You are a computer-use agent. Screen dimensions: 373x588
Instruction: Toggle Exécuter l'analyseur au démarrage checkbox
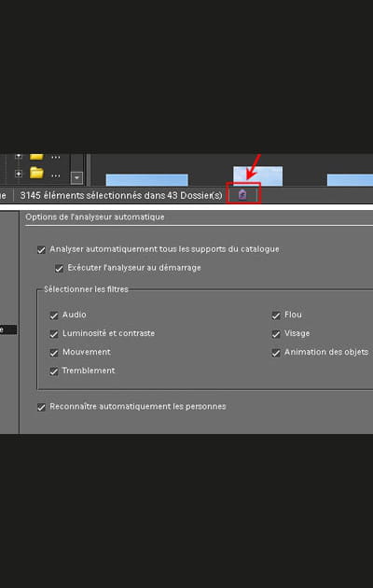[x=59, y=269]
